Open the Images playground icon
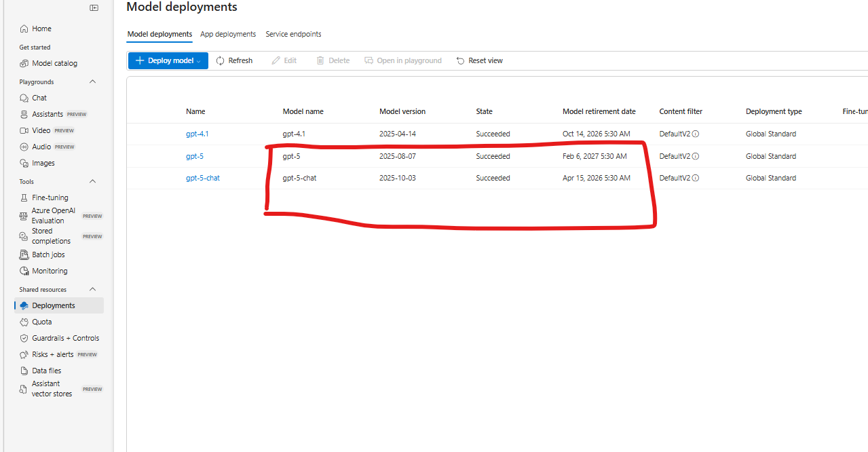The height and width of the screenshot is (452, 868). click(x=24, y=163)
